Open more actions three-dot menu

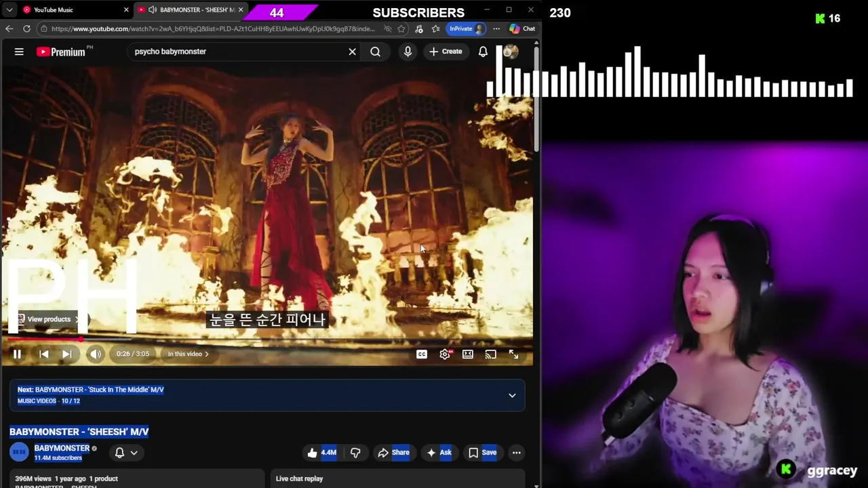click(x=516, y=453)
